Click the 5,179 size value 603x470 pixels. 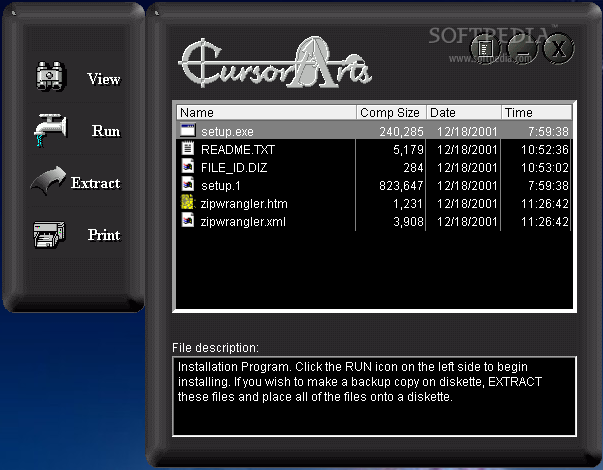(x=408, y=150)
